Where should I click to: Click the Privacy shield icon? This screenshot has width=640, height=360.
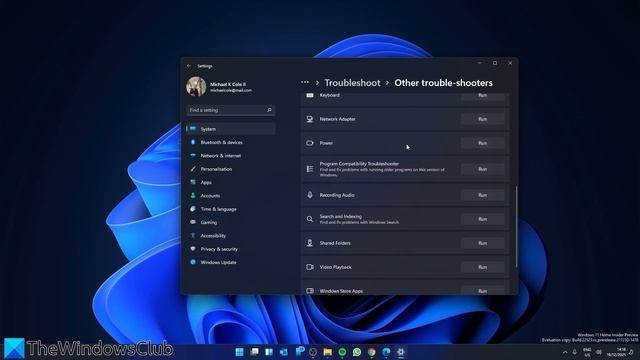coord(193,249)
